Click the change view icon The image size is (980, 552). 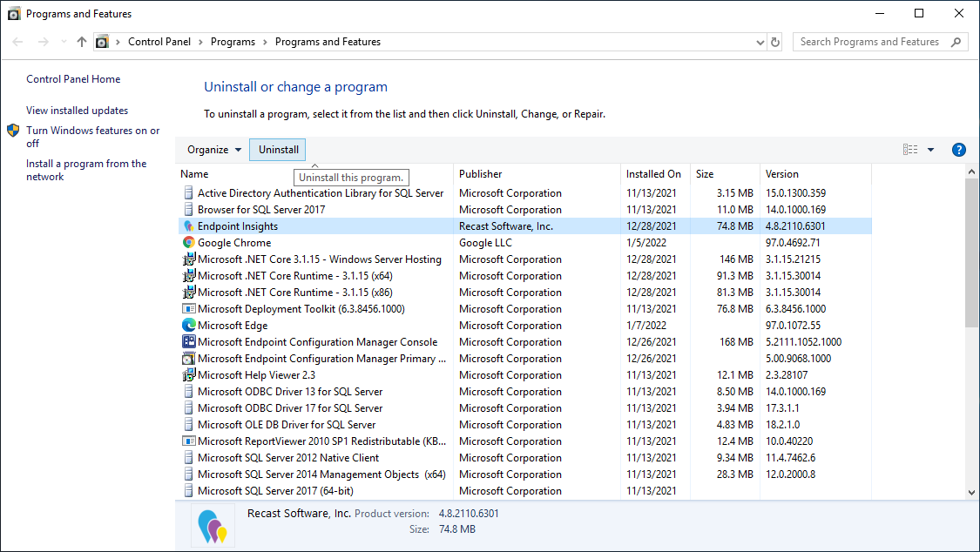click(x=910, y=149)
